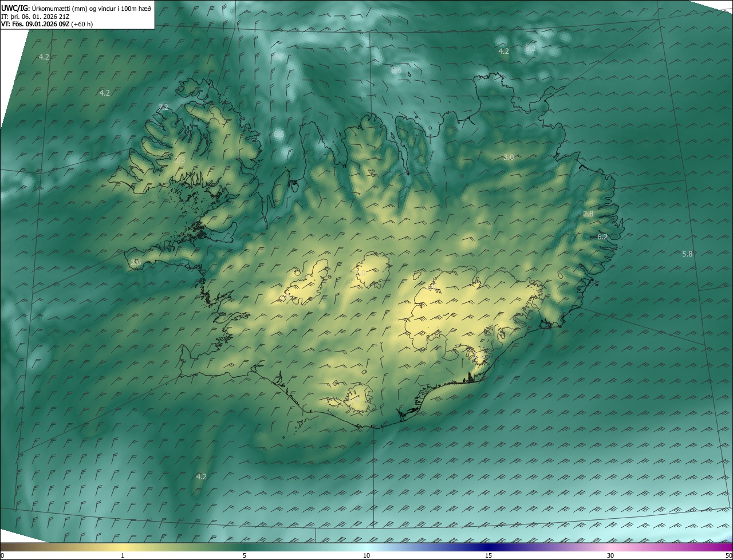Click the '50' tick on the color scale
The image size is (733, 560).
tap(728, 555)
